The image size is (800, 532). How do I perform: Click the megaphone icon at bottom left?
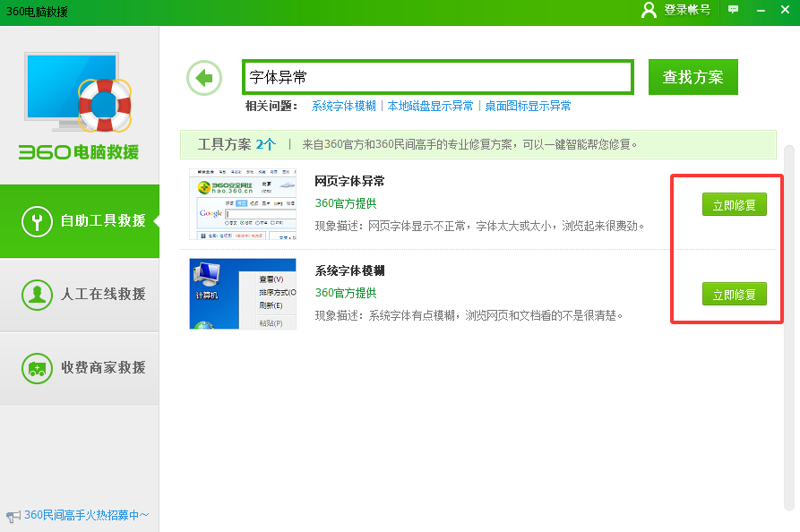pyautogui.click(x=13, y=516)
